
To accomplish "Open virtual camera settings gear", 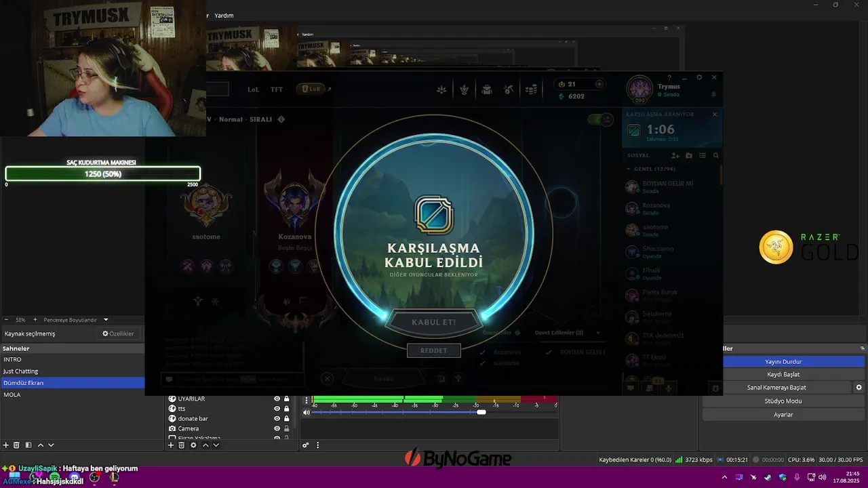I will click(x=859, y=388).
